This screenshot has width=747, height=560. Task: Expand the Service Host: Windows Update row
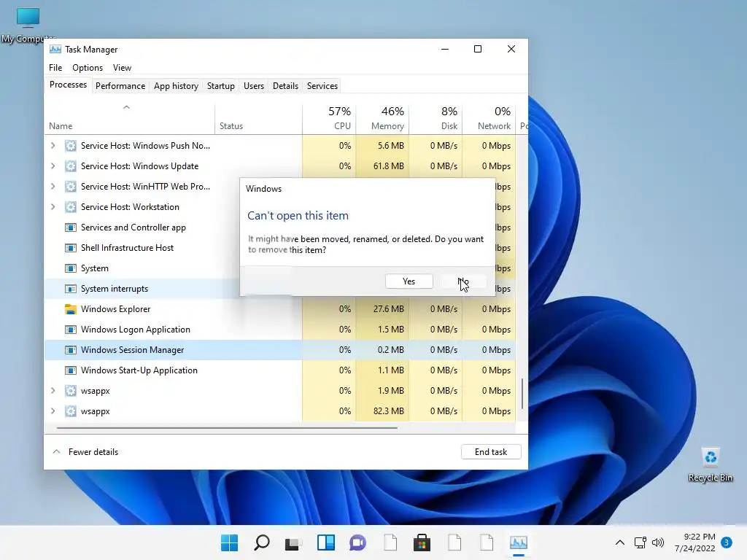tap(53, 166)
